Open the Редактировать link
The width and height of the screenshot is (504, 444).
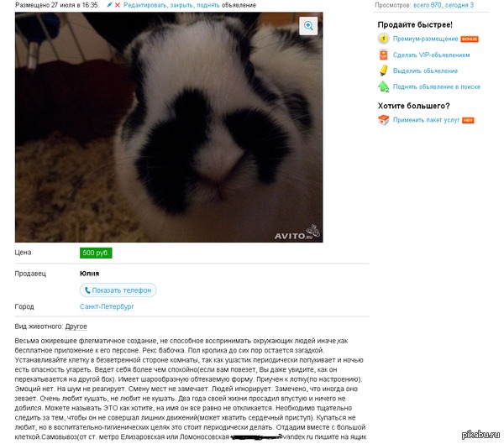click(x=145, y=5)
